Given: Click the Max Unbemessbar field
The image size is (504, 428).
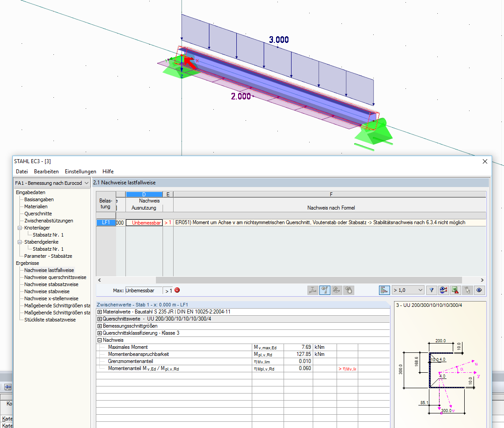Looking at the screenshot, I should point(144,290).
